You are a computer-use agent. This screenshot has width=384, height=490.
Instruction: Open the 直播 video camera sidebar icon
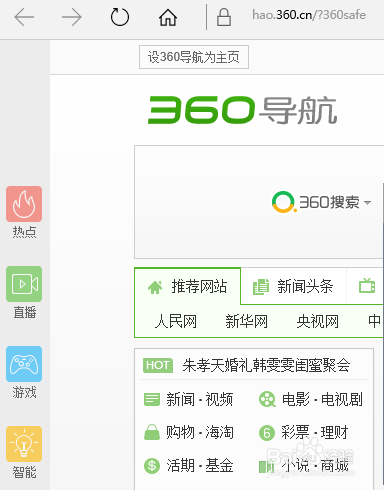pyautogui.click(x=24, y=284)
